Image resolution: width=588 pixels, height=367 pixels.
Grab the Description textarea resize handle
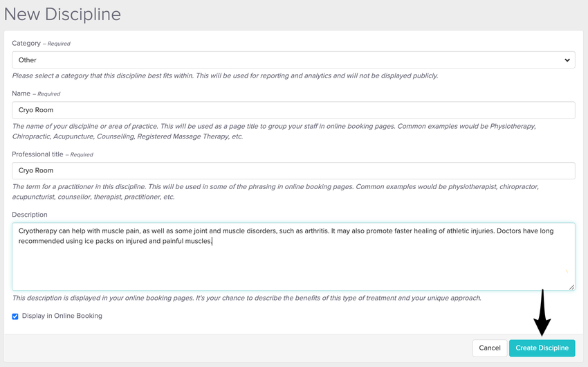(x=571, y=287)
